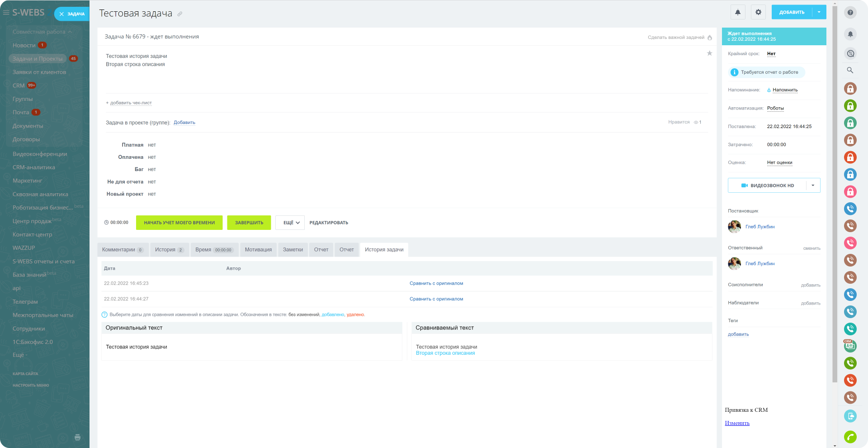Click the help question mark icon
Screen dimensions: 868x448
click(850, 12)
